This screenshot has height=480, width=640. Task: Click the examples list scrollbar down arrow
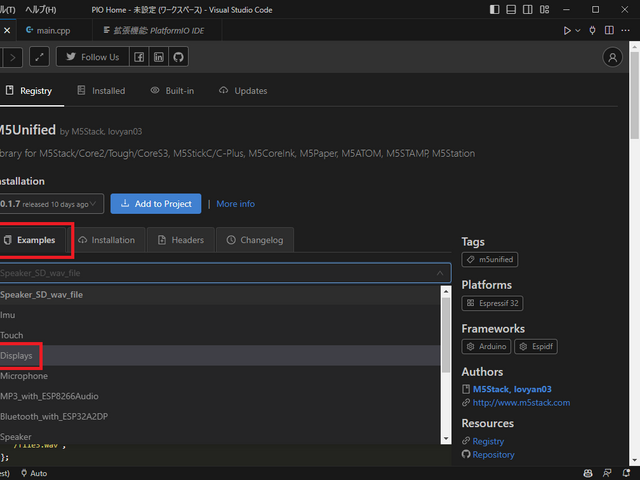446,439
